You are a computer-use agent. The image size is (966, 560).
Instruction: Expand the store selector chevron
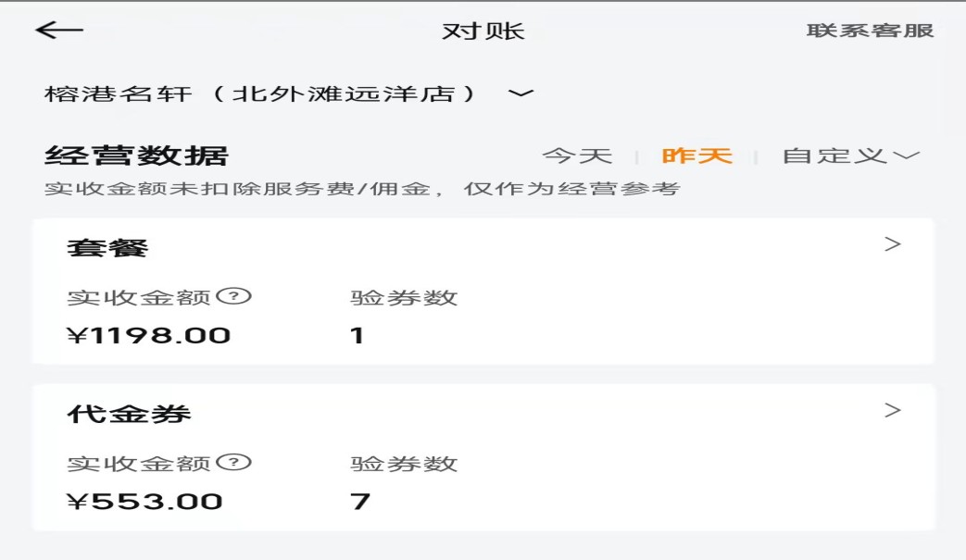click(x=521, y=93)
